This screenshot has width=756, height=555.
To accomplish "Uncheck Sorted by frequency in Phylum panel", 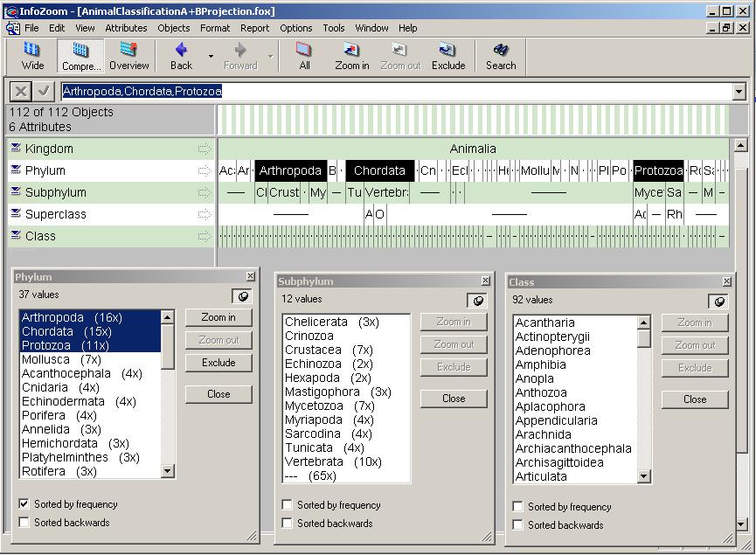I will click(x=24, y=504).
